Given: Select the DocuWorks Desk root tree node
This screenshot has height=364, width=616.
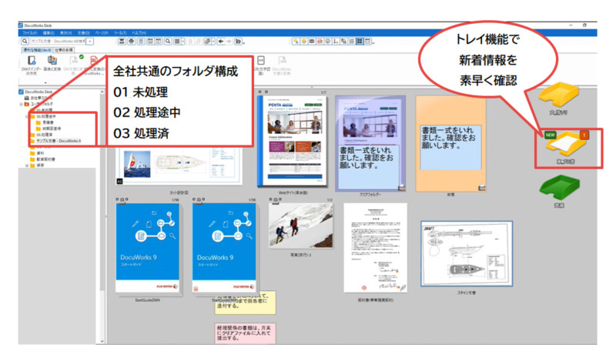Looking at the screenshot, I should 35,92.
